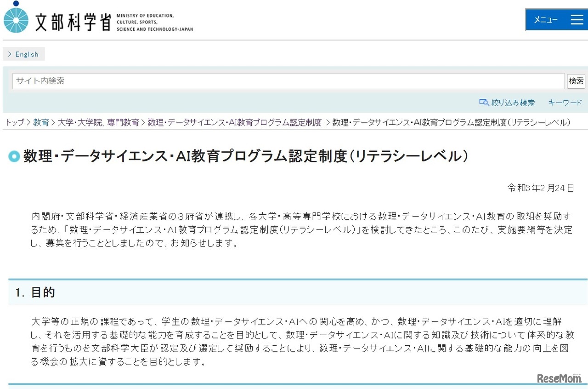Click the blue bullet icon beside the page title
This screenshot has width=588, height=389.
(x=14, y=156)
